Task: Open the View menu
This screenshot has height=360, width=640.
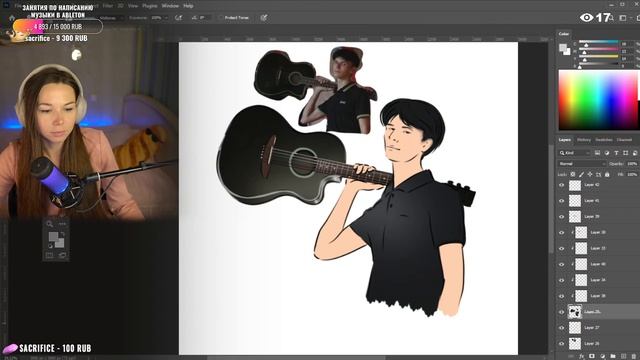Action: 133,6
